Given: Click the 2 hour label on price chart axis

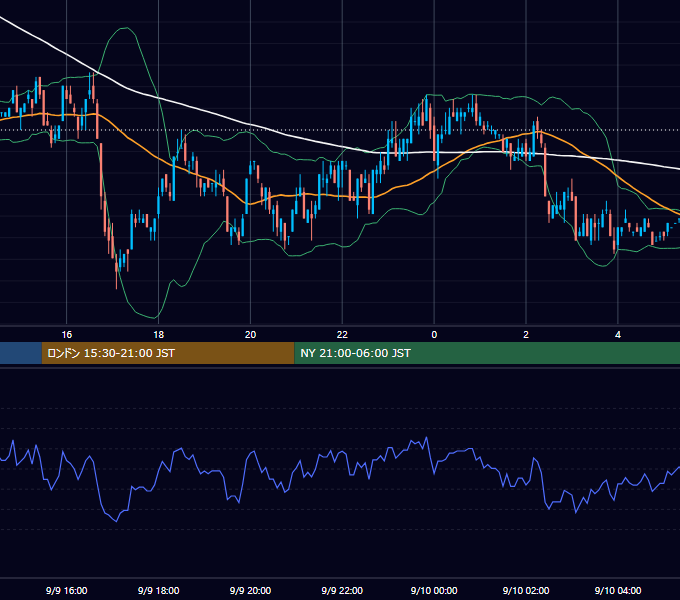Looking at the screenshot, I should coord(526,335).
